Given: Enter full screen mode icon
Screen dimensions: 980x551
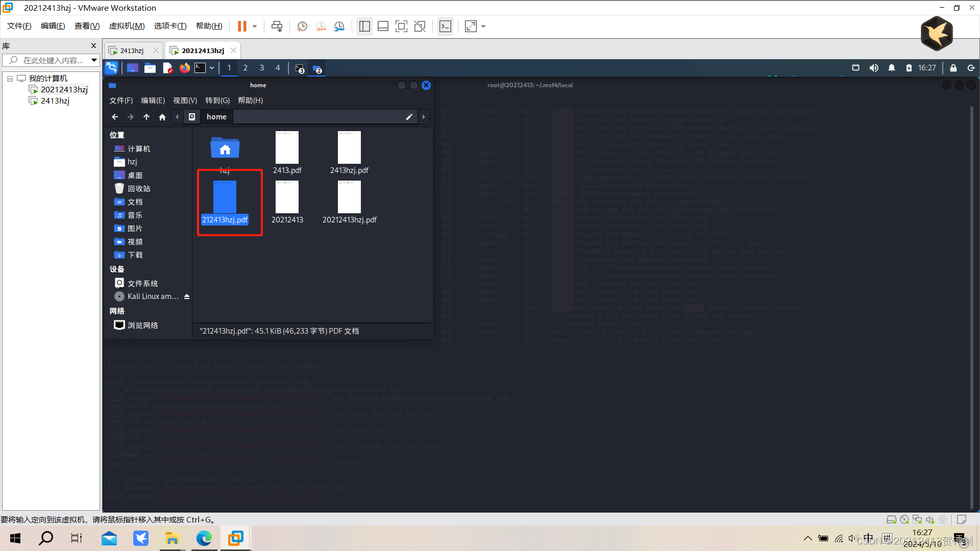Looking at the screenshot, I should coord(401,26).
